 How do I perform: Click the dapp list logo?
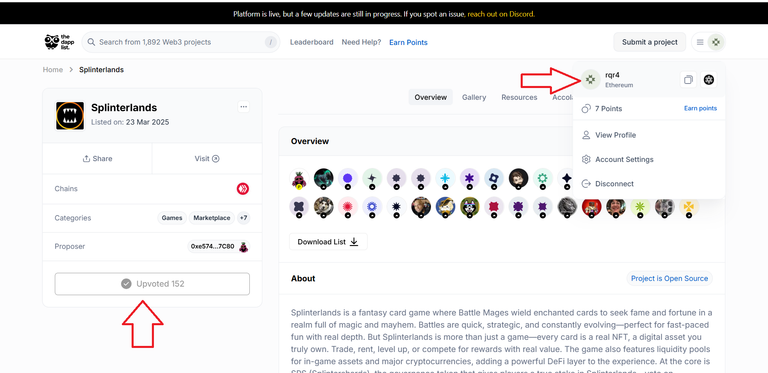click(59, 42)
